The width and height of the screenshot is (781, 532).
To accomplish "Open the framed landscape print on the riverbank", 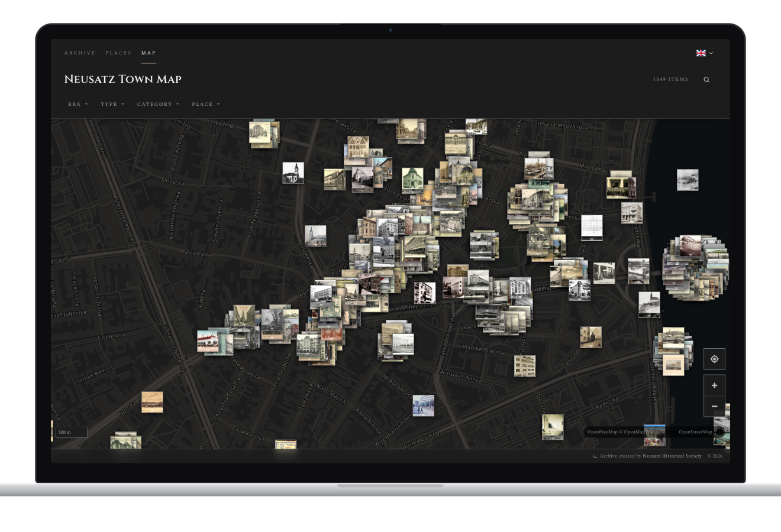I will [673, 365].
